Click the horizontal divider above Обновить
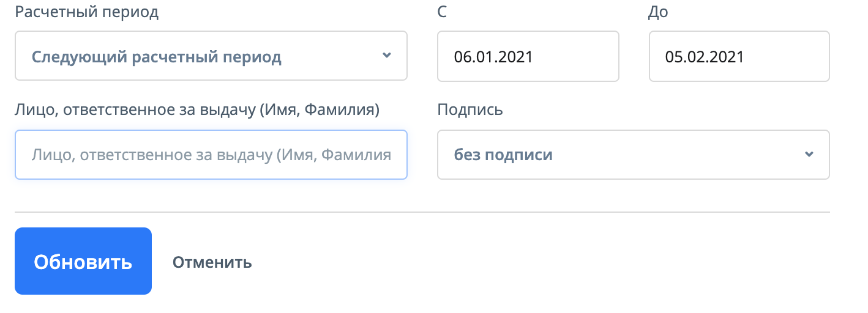This screenshot has height=313, width=868. click(422, 212)
